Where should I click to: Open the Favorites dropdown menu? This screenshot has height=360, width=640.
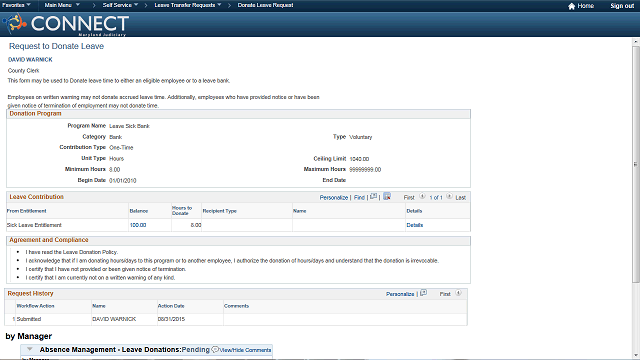coord(16,5)
